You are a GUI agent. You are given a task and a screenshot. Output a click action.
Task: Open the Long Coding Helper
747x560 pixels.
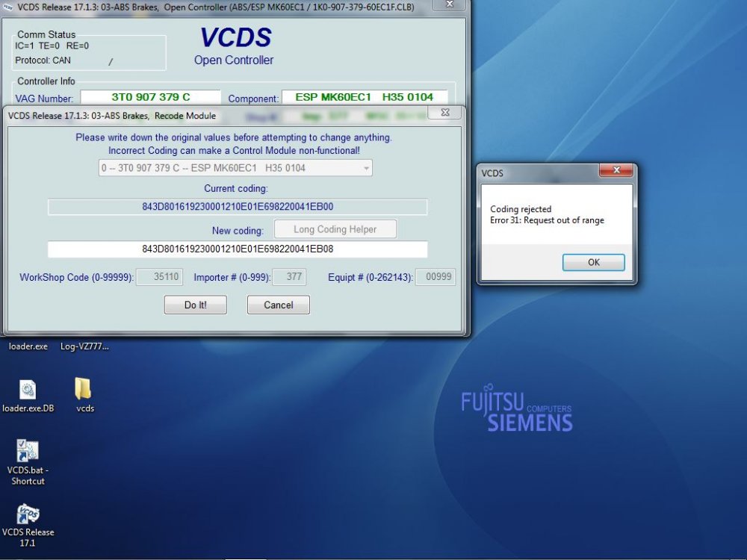[335, 229]
